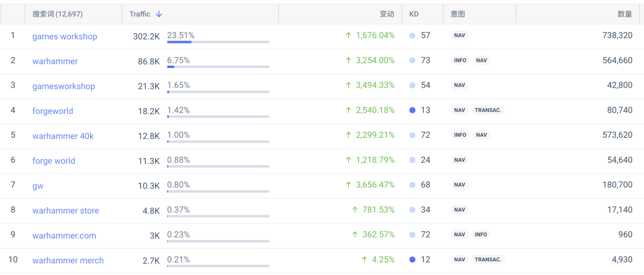Click the 4,930 volume value
Image resolution: width=644 pixels, height=275 pixels.
tap(622, 260)
